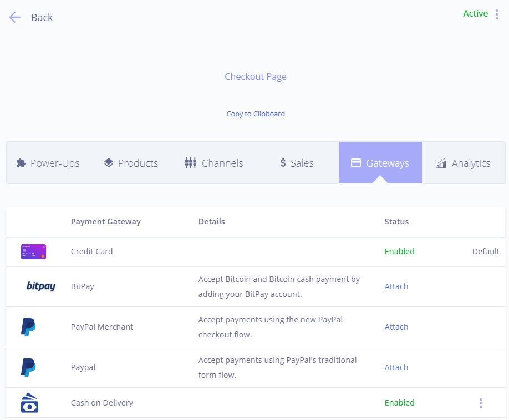This screenshot has height=420, width=509.
Task: Switch to the Analytics tab
Action: click(462, 162)
